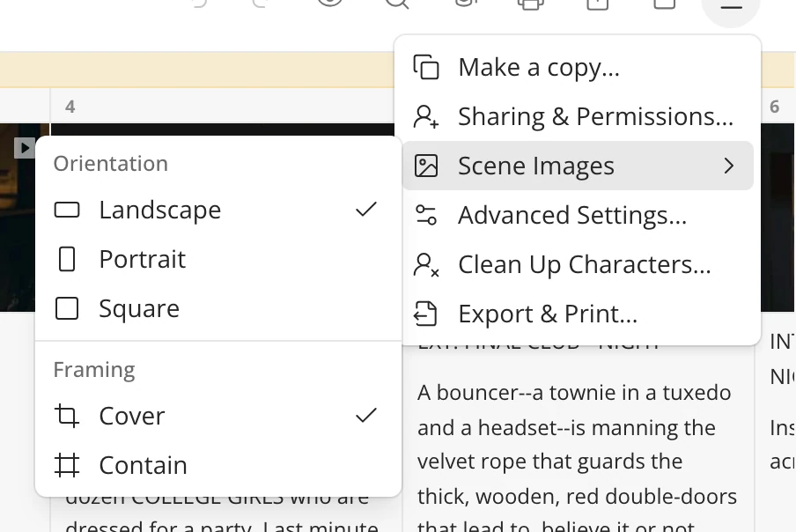The image size is (796, 532).
Task: Open Advanced Settings... from menu
Action: [x=578, y=215]
